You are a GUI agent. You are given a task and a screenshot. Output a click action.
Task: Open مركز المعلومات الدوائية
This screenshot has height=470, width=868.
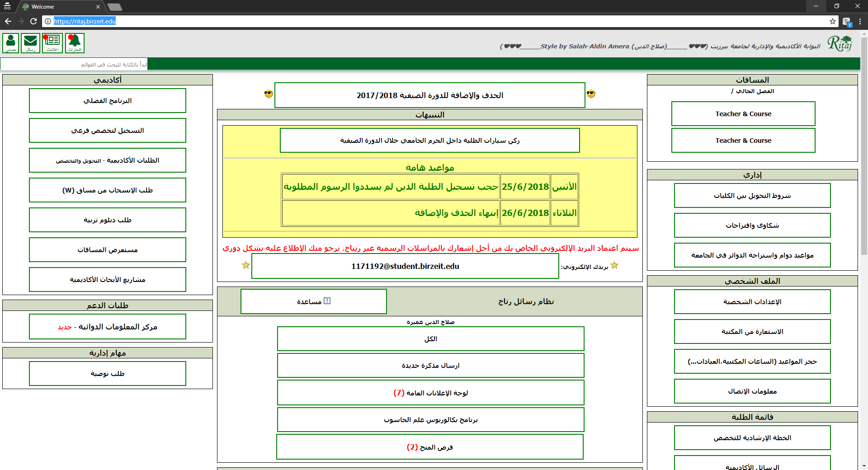[x=108, y=327]
